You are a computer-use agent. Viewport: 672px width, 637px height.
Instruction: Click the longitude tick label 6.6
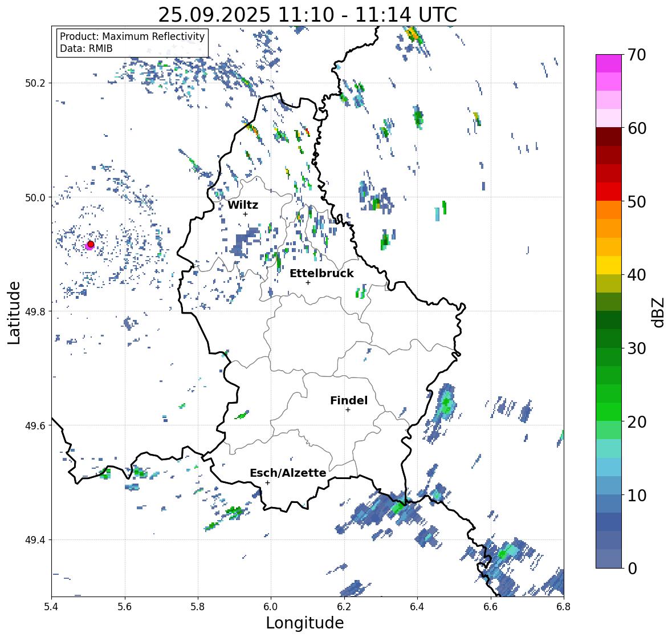pos(491,606)
